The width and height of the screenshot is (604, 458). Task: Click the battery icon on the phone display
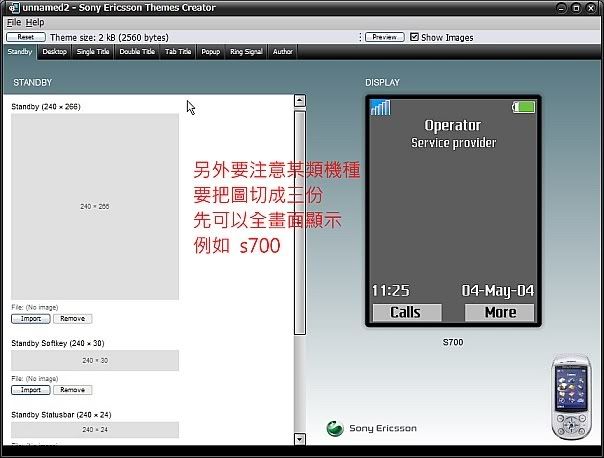[523, 107]
